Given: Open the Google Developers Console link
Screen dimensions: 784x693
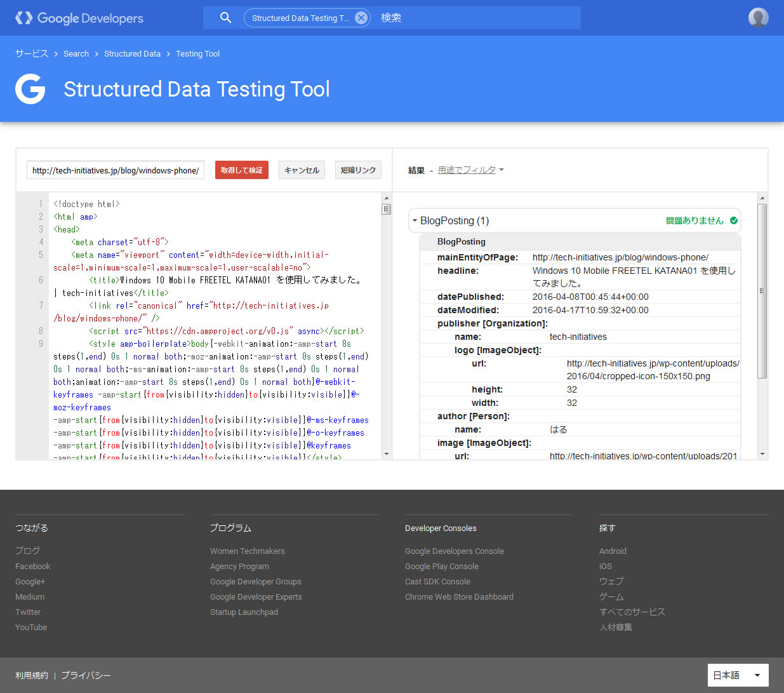Looking at the screenshot, I should pos(455,551).
